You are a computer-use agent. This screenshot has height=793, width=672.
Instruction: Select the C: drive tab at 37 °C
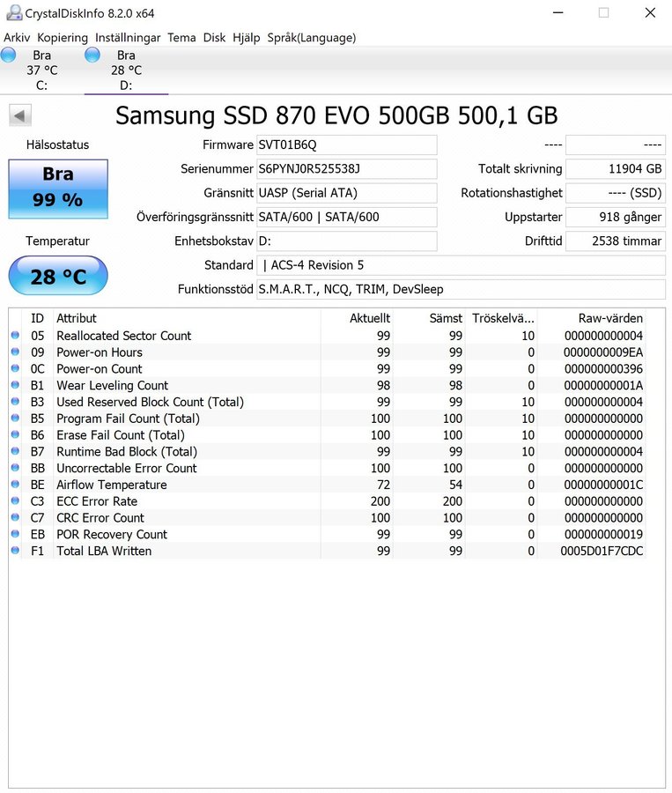click(x=42, y=70)
